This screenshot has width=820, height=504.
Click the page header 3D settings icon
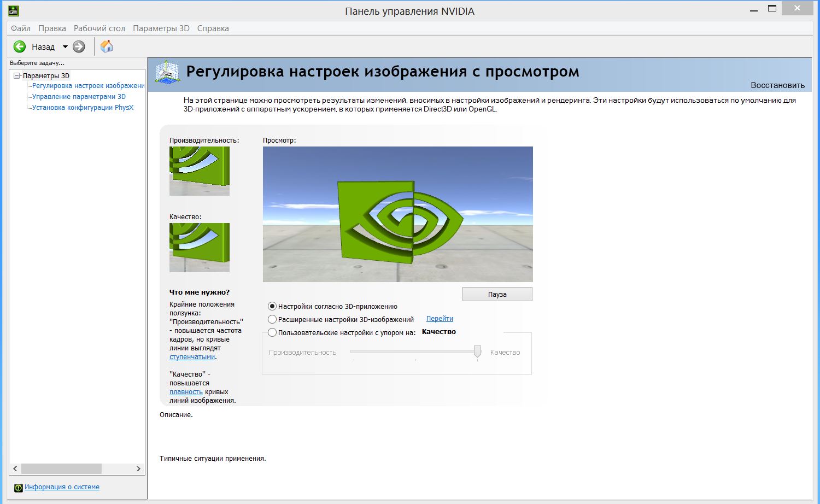pos(167,72)
